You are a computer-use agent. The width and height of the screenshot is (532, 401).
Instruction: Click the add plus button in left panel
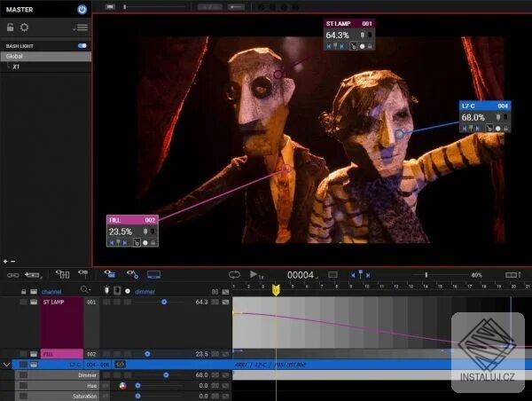coord(5,262)
